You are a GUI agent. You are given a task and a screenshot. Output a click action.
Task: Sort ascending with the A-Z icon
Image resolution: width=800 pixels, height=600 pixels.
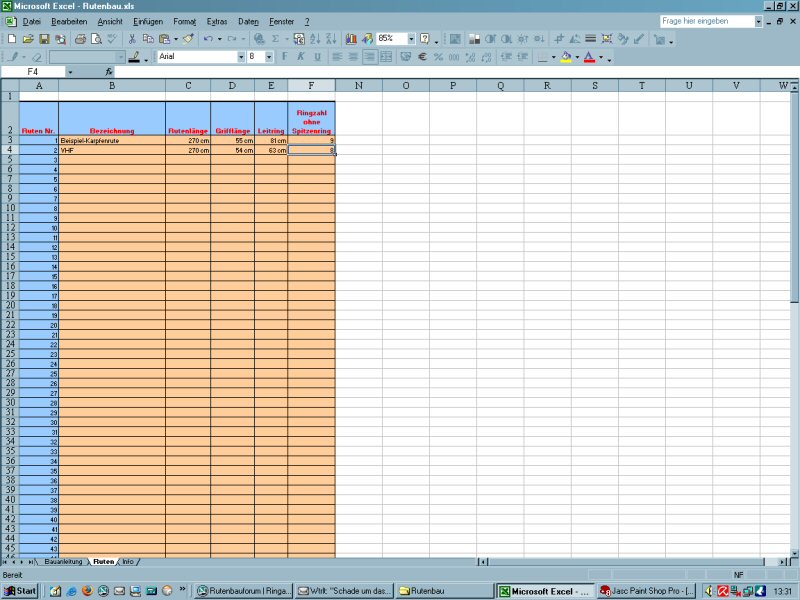coord(315,39)
